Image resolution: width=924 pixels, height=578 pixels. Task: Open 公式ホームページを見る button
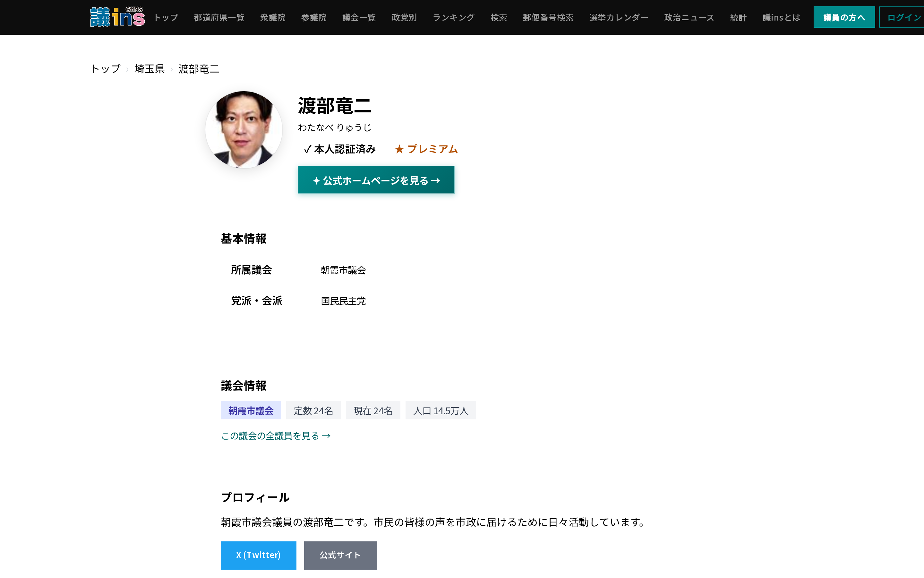[376, 180]
